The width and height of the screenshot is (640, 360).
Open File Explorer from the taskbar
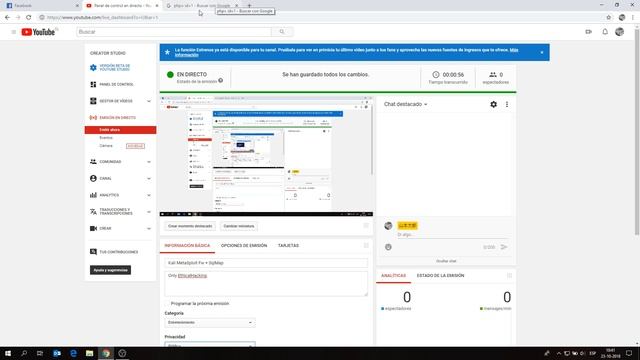click(89, 353)
